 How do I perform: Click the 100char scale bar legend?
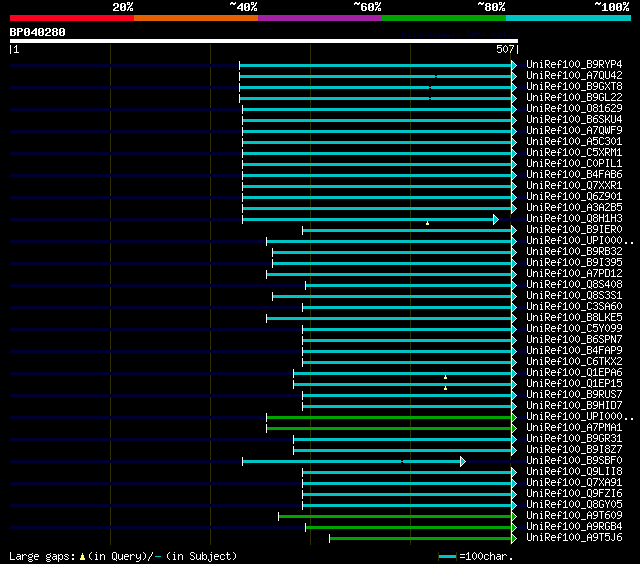click(476, 556)
